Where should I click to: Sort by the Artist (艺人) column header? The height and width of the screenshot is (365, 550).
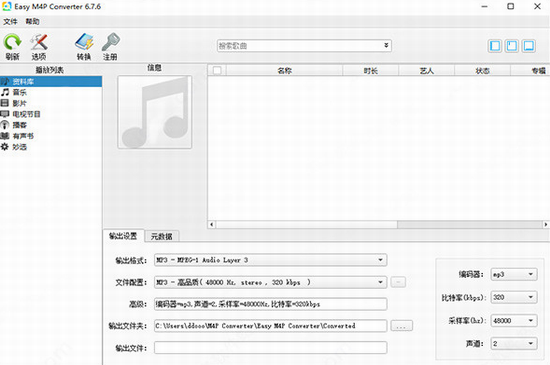[x=427, y=71]
